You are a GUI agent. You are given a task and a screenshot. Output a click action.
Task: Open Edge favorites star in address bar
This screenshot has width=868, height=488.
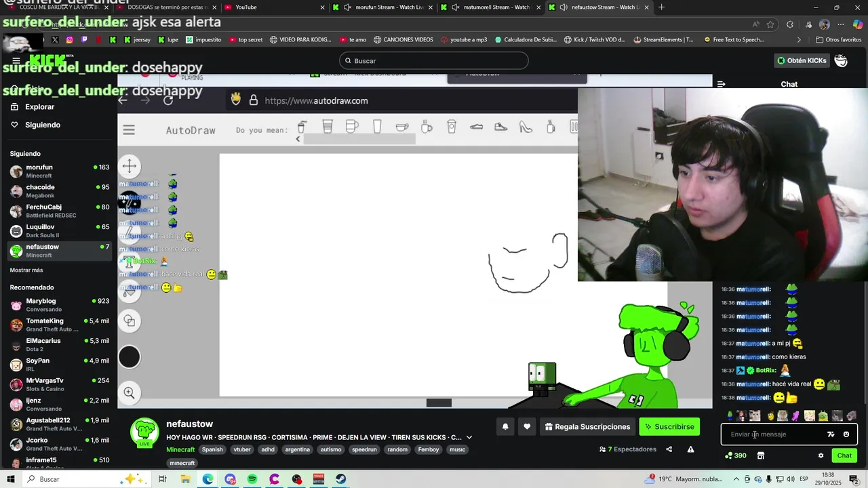(770, 24)
